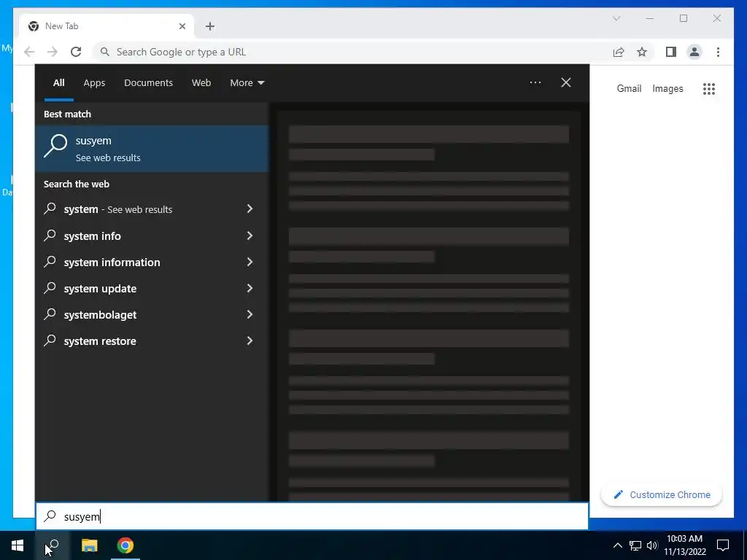Go back in Chrome

(x=29, y=52)
